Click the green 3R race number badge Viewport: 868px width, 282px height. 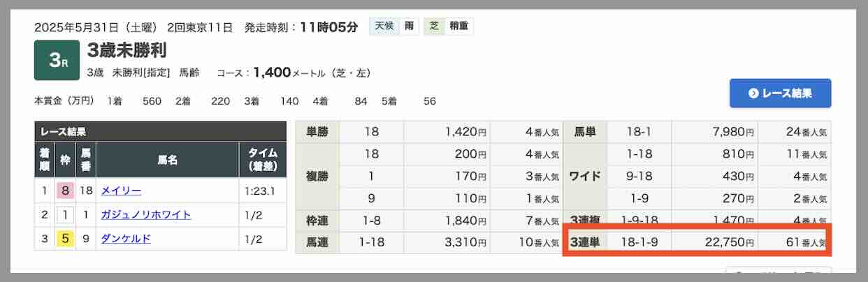(57, 60)
